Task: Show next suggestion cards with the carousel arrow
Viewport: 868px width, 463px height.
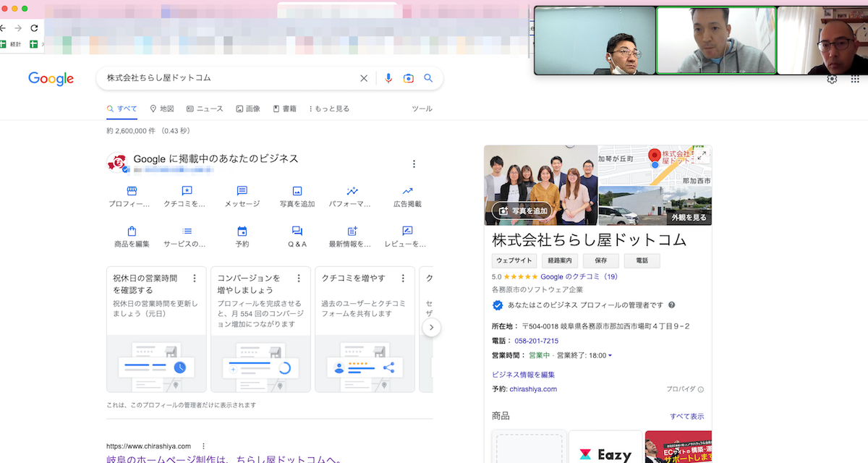Action: click(431, 328)
